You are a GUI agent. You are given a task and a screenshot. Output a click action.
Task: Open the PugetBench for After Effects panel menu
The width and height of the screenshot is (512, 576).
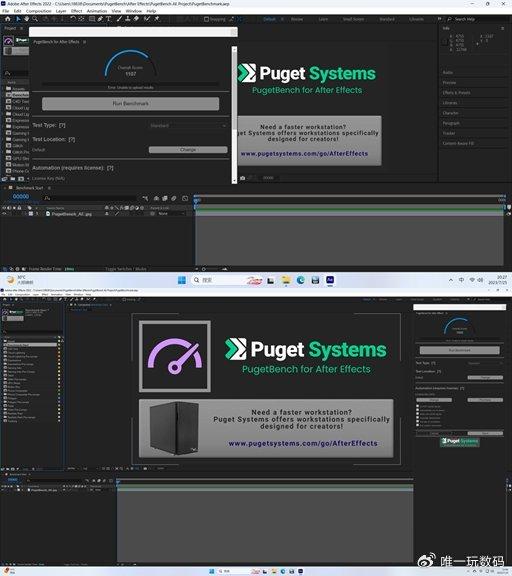click(x=84, y=42)
